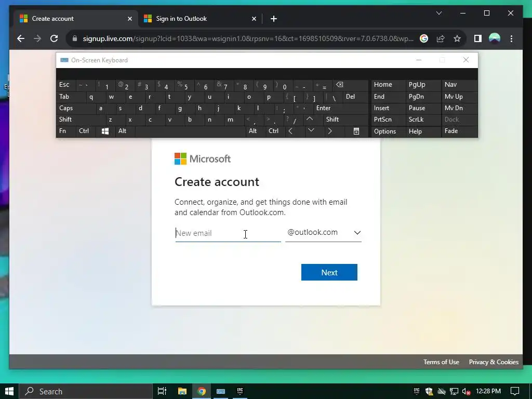The height and width of the screenshot is (399, 532).
Task: Click the Mv Up key on On-Screen Keyboard
Action: (x=459, y=97)
